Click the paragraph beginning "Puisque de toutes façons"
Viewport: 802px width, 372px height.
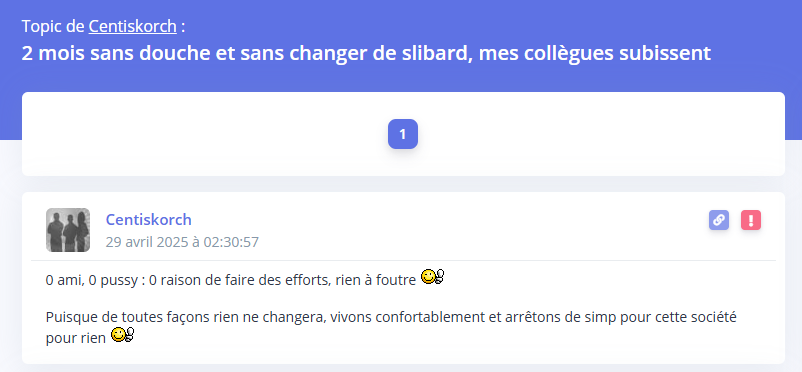pyautogui.click(x=391, y=327)
